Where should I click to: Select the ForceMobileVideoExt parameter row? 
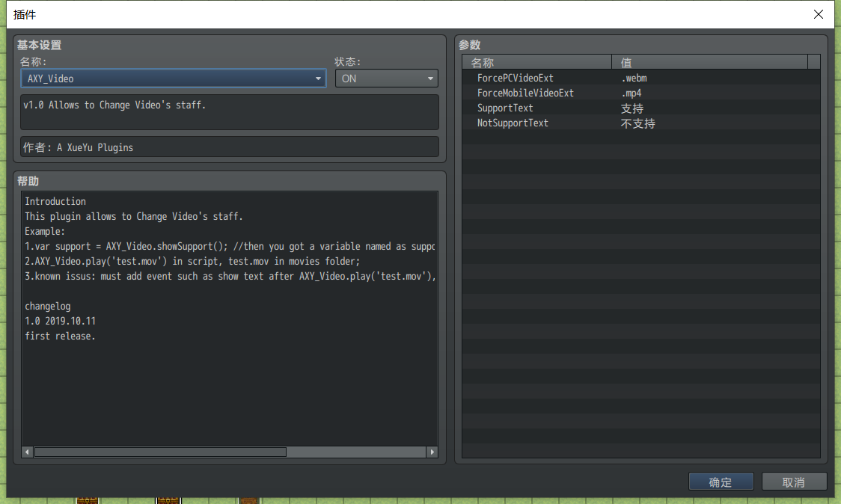pos(641,93)
